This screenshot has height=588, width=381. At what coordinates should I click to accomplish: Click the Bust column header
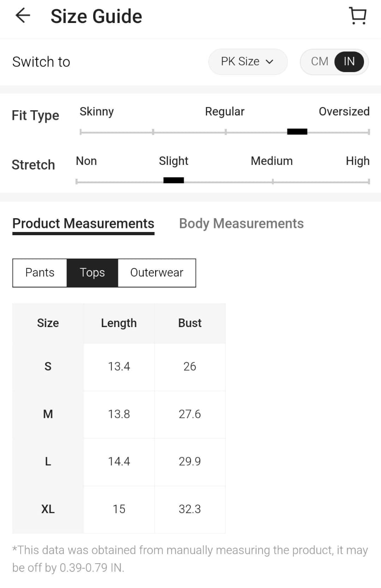pyautogui.click(x=190, y=323)
